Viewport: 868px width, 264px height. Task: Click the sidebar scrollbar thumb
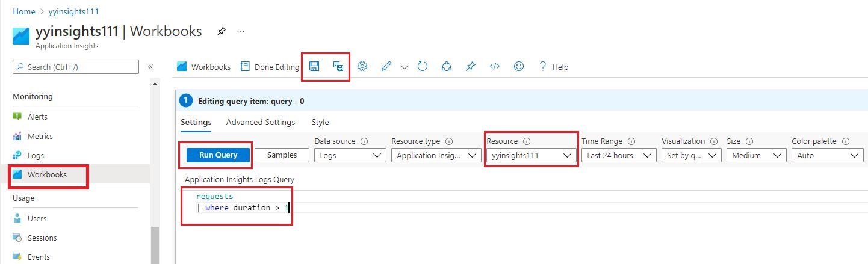(x=155, y=245)
